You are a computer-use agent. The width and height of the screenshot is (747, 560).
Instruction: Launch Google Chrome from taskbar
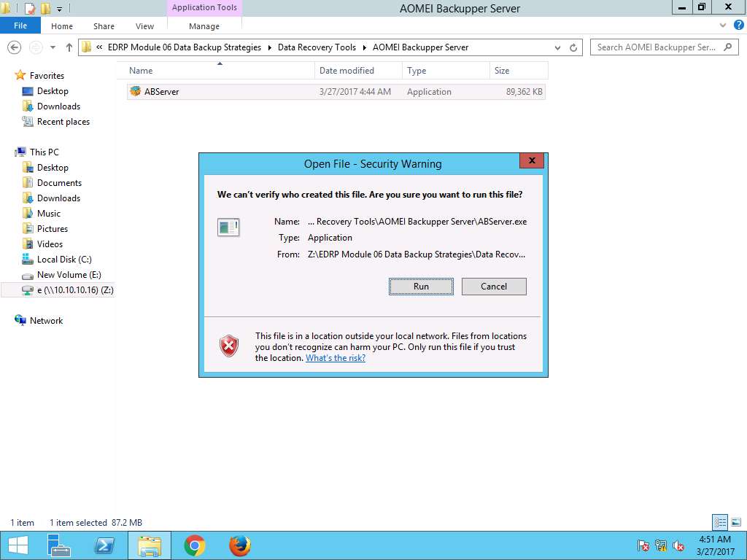pos(194,545)
